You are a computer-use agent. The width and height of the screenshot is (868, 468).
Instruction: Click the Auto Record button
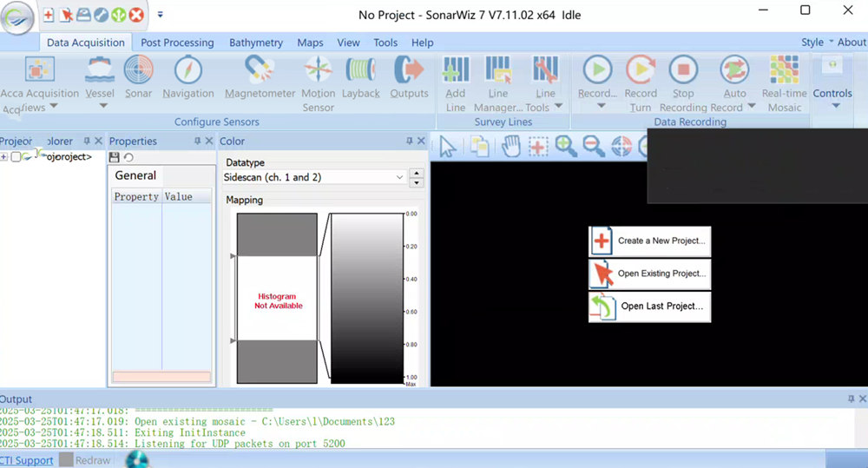[734, 85]
